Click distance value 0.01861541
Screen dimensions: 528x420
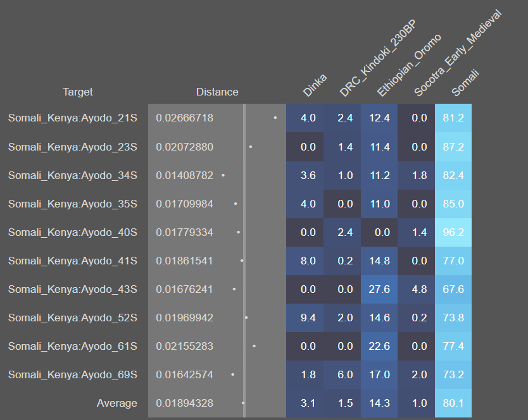pyautogui.click(x=184, y=261)
